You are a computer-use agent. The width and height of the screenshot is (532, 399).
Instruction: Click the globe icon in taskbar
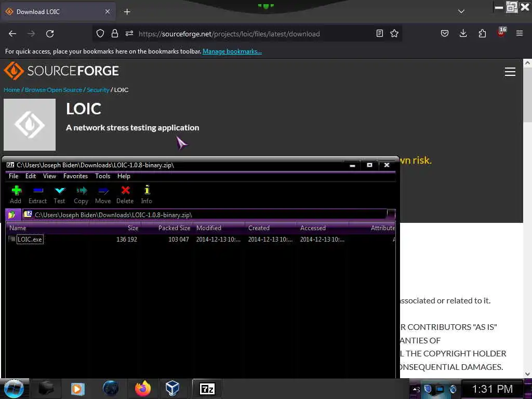(x=111, y=389)
